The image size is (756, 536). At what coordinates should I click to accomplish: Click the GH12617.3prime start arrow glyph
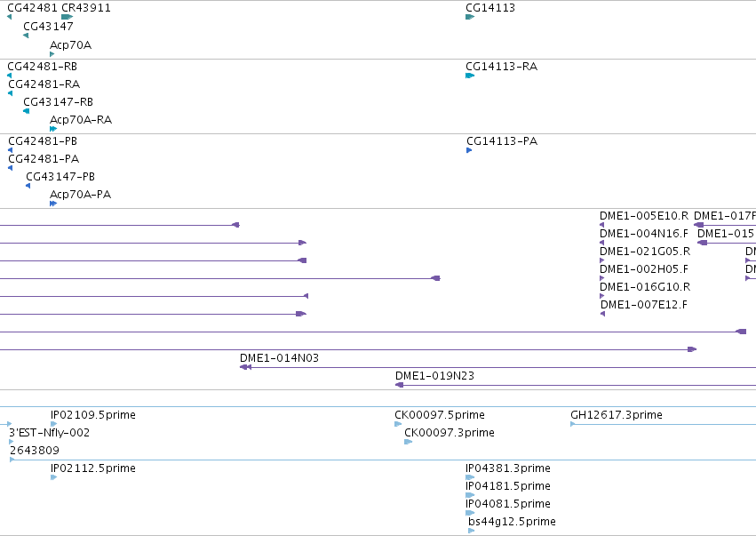(573, 425)
